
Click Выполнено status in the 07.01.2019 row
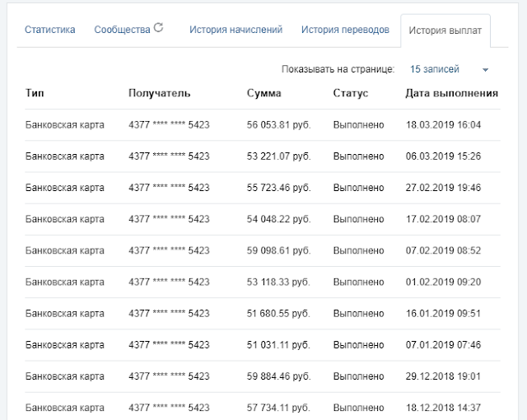tap(359, 345)
